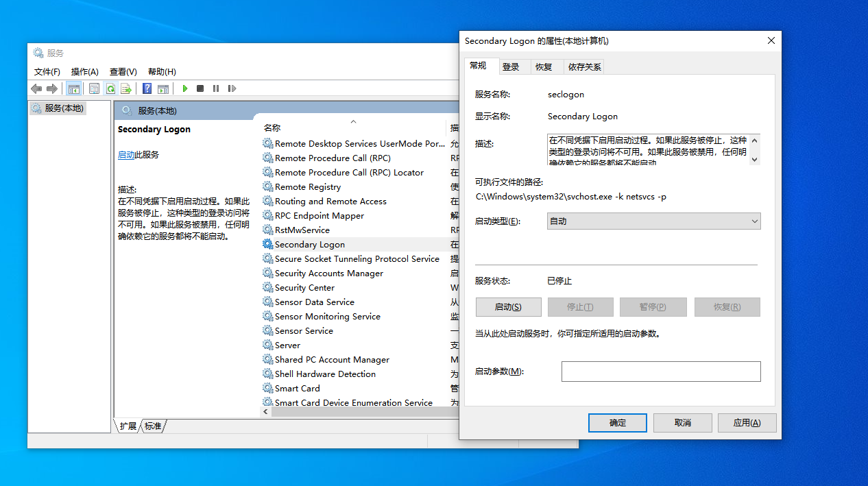The width and height of the screenshot is (868, 486).
Task: Click the back navigation arrow icon
Action: (36, 88)
